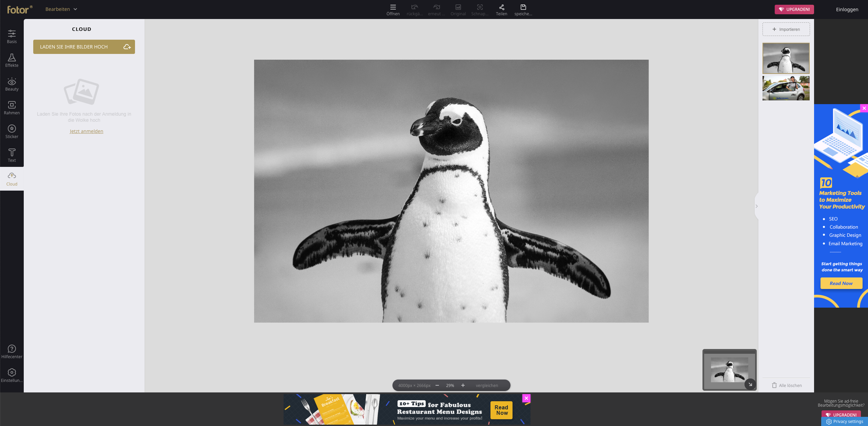Click the bottom-right UPGRADEN! button

(x=841, y=414)
